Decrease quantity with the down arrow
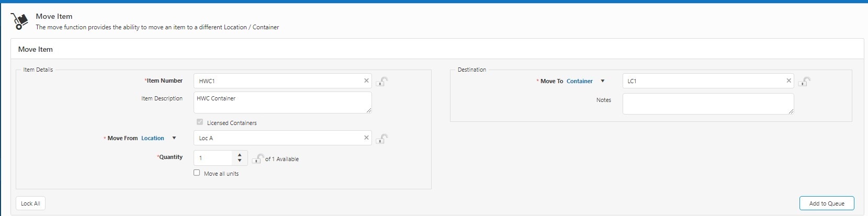Viewport: 868px width, 216px height. 240,161
